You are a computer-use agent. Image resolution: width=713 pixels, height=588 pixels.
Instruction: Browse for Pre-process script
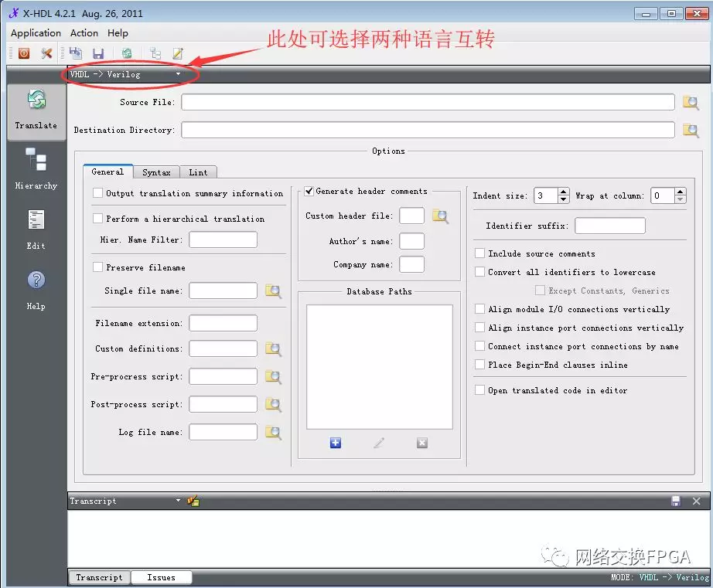pyautogui.click(x=273, y=377)
